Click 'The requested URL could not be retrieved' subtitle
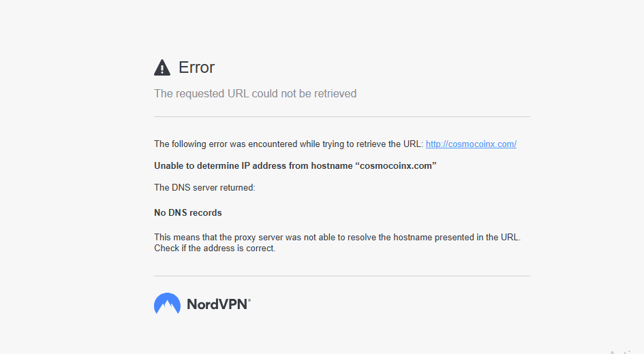 tap(255, 93)
